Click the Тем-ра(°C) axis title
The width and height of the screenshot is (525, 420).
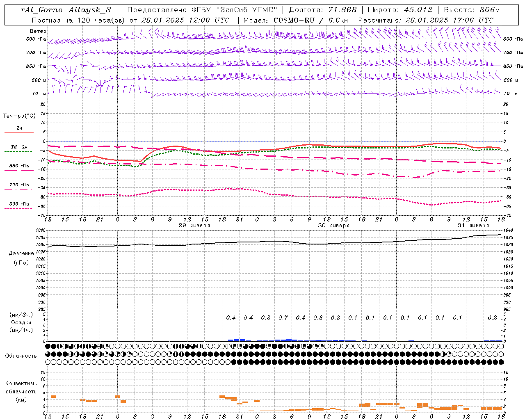[x=19, y=116]
